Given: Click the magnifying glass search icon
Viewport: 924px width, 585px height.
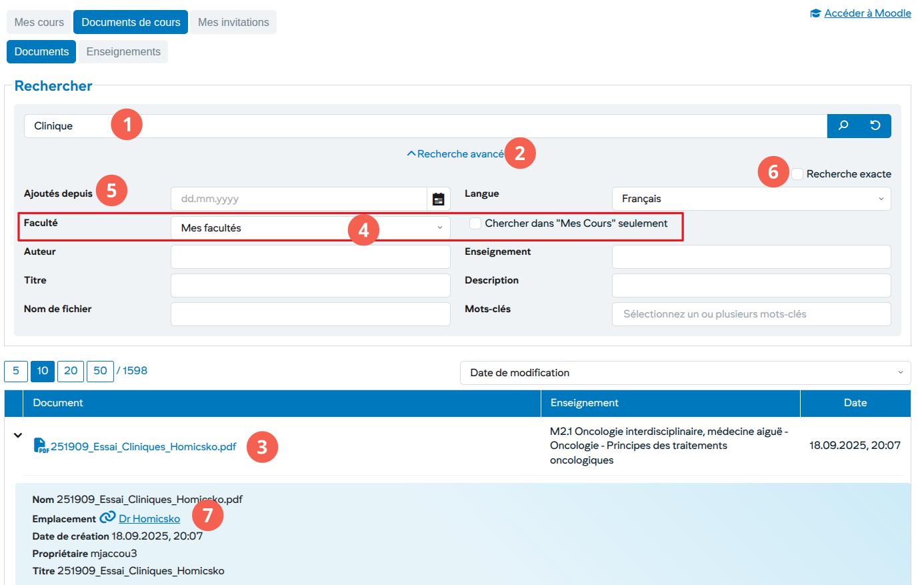Looking at the screenshot, I should [843, 125].
